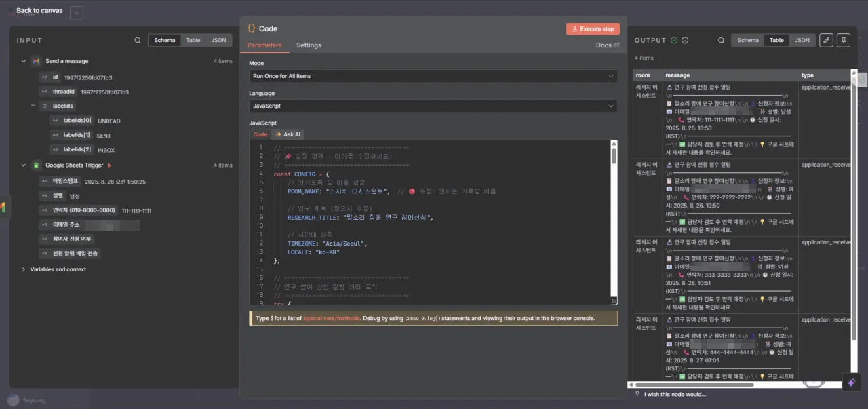Collapse the Google Sheets Trigger section
This screenshot has width=868, height=409.
(x=23, y=165)
